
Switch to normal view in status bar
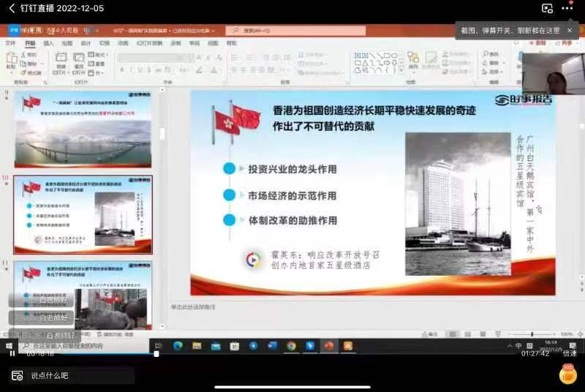click(x=453, y=334)
